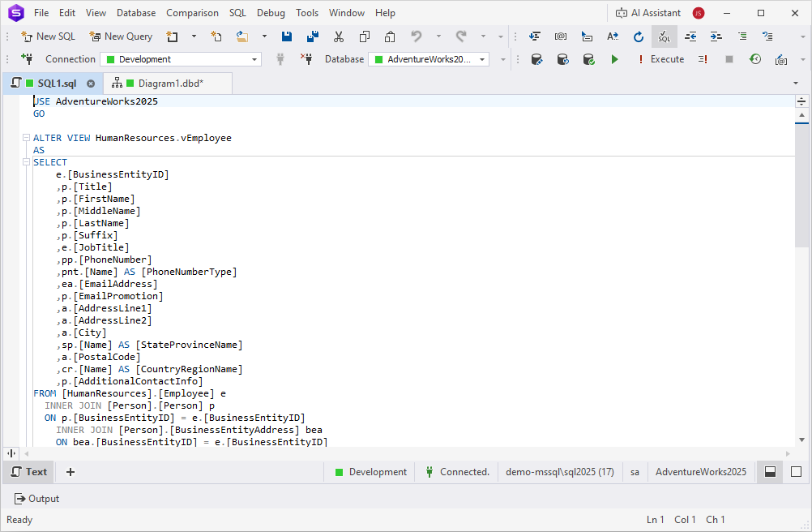The height and width of the screenshot is (532, 812).
Task: Click the increase indent icon
Action: pyautogui.click(x=716, y=36)
